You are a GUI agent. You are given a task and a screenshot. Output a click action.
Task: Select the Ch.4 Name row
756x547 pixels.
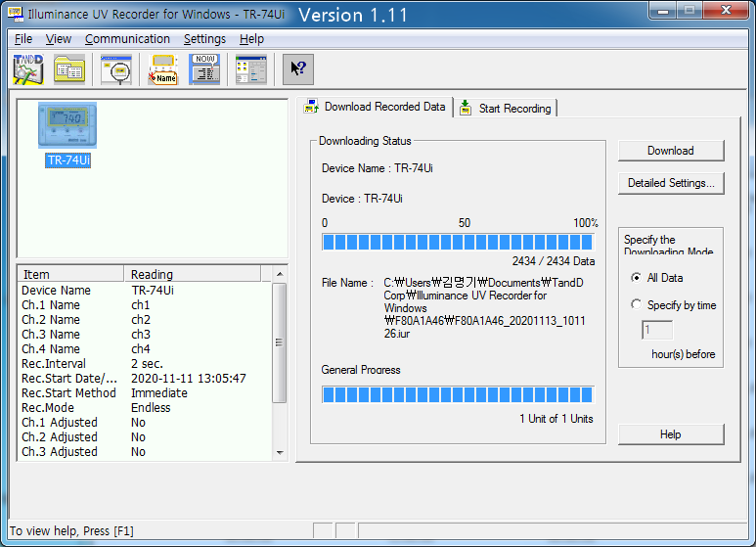[145, 348]
